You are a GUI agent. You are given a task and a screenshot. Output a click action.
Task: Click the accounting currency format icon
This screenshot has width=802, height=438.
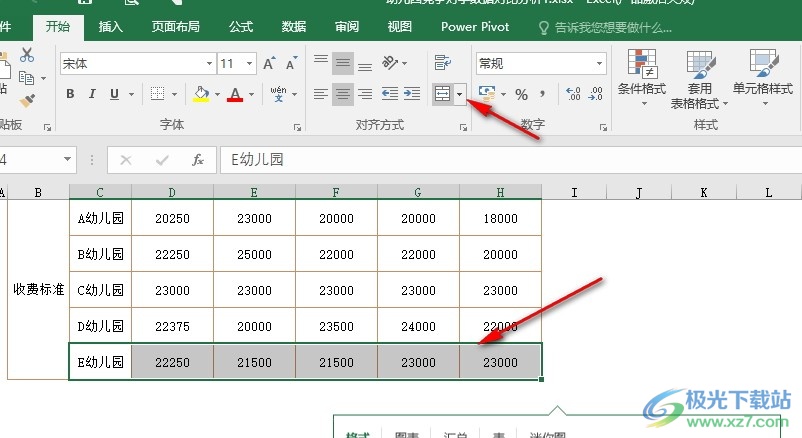[487, 94]
